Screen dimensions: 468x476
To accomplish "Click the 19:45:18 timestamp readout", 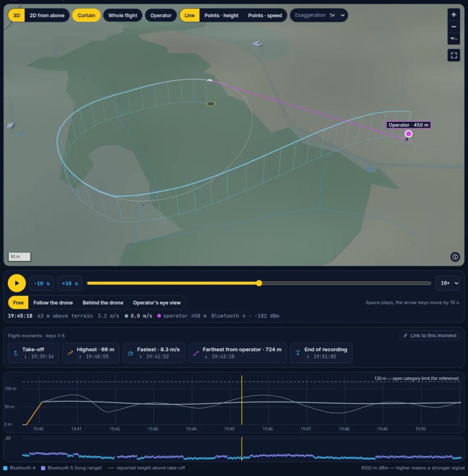I will click(x=20, y=316).
